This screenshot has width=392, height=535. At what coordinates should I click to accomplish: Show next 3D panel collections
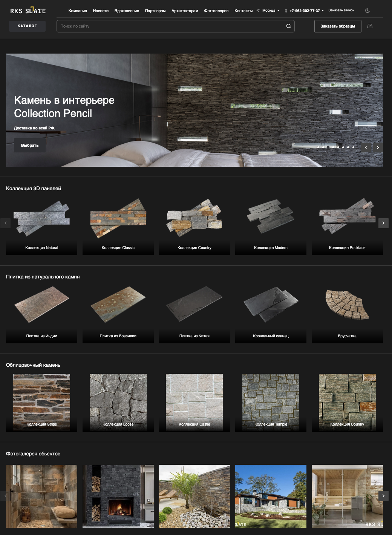click(383, 223)
